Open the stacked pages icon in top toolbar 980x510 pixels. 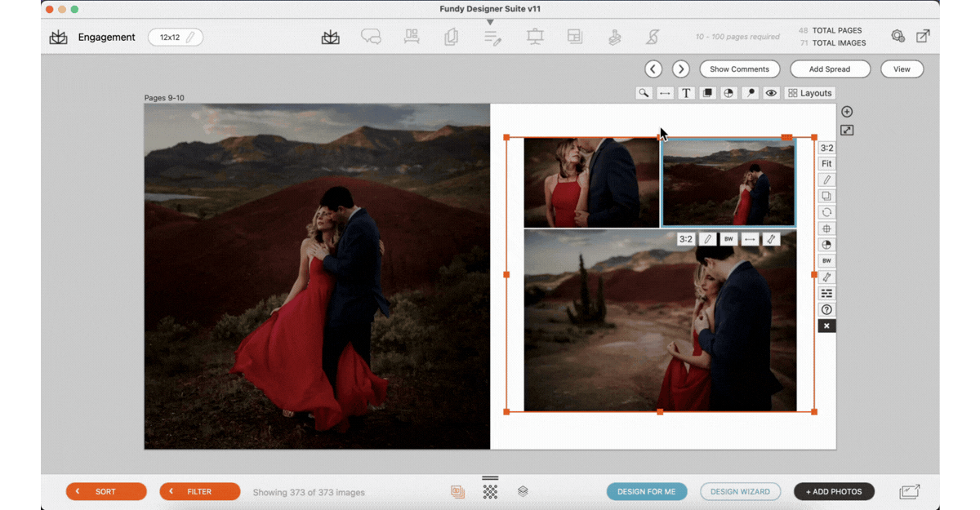coord(451,37)
